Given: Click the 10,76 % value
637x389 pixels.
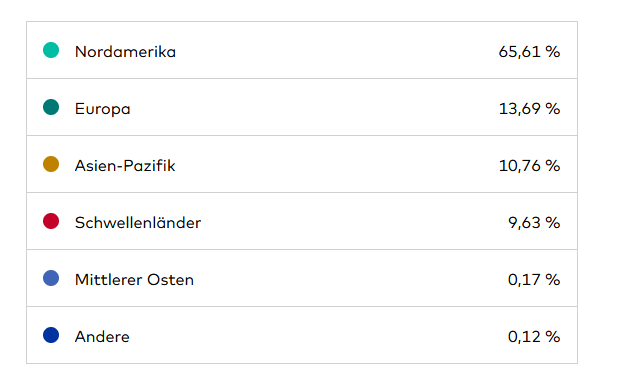Looking at the screenshot, I should coord(529,166).
